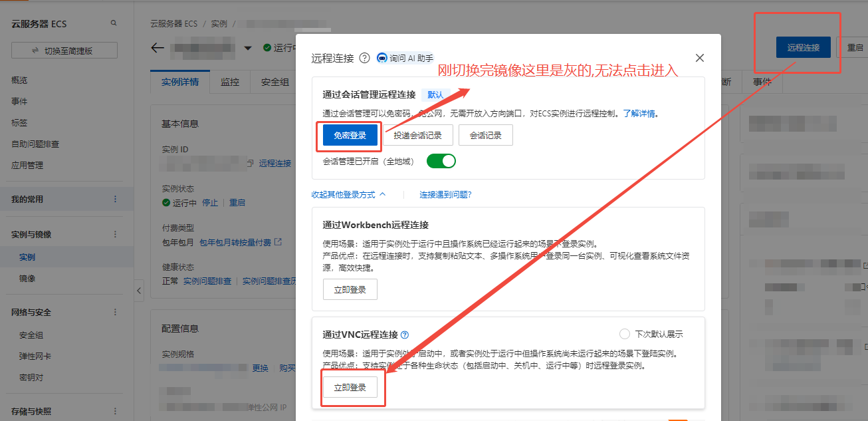Click the help question mark beside 远程连接 title
The width and height of the screenshot is (868, 421).
364,58
